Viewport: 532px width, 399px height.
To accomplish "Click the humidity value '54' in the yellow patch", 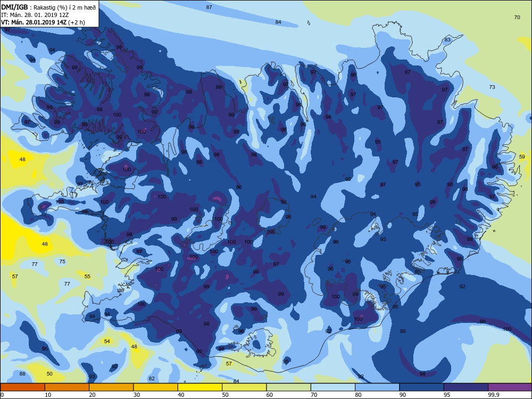I will pyautogui.click(x=107, y=342).
